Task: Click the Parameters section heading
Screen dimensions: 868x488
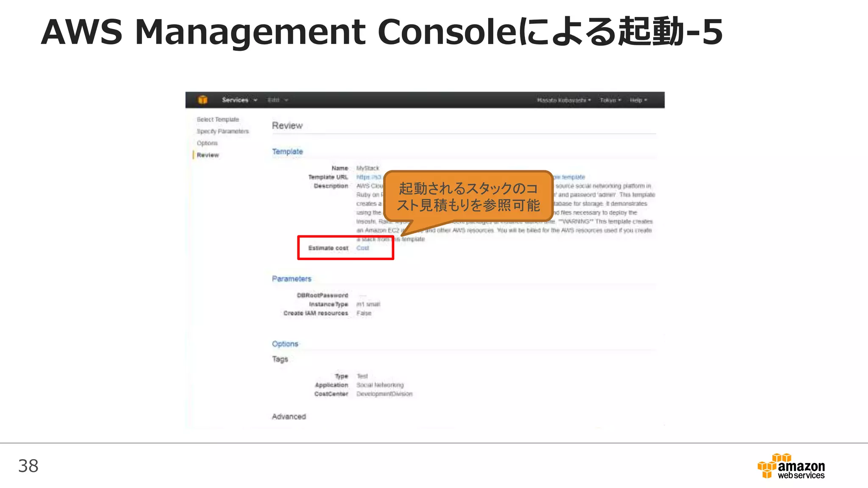Action: (292, 279)
